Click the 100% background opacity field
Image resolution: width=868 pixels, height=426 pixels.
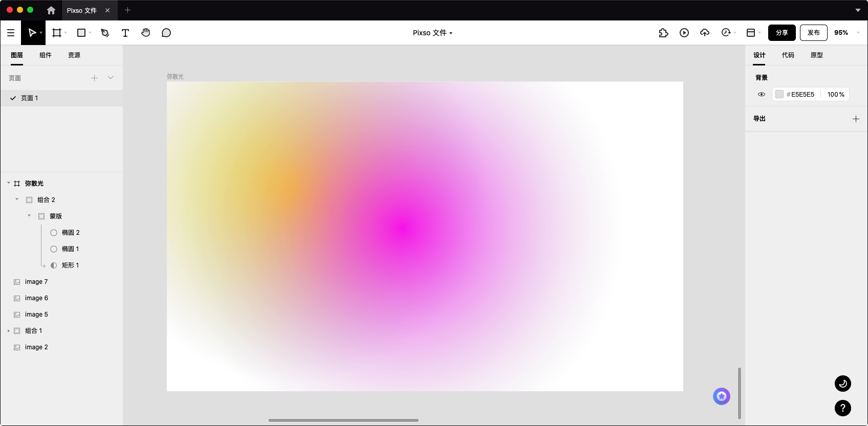coord(836,95)
